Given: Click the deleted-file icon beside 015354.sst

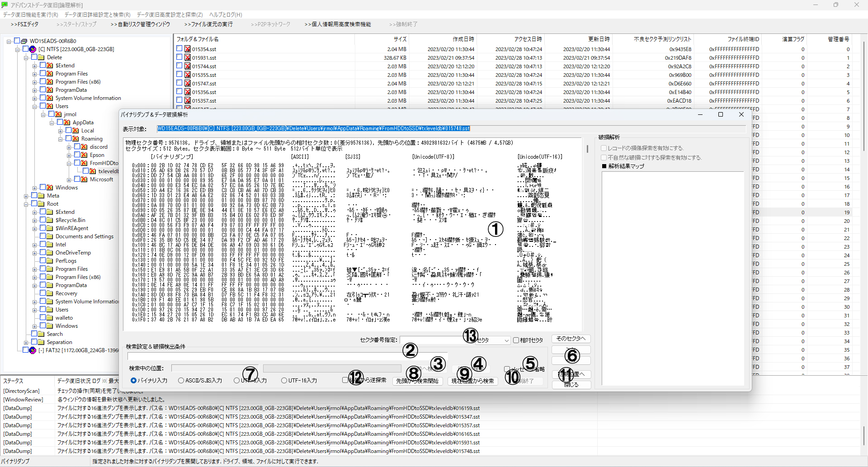Looking at the screenshot, I should (x=187, y=49).
